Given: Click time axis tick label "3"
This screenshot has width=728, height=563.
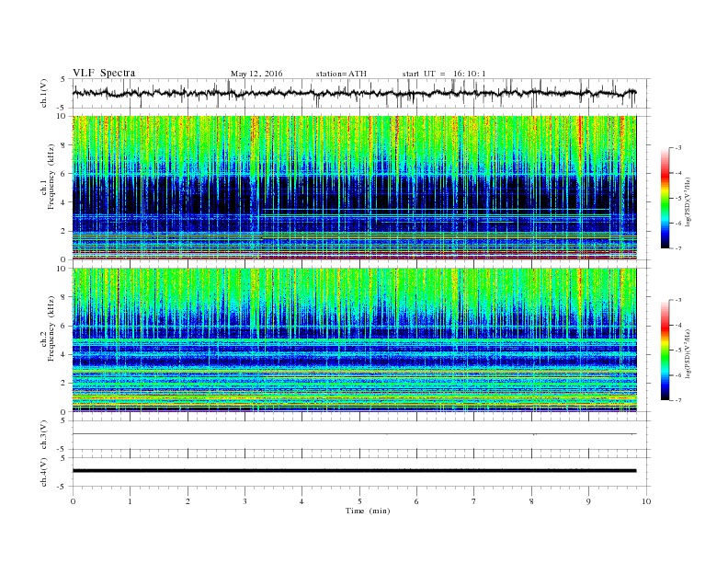Looking at the screenshot, I should click(245, 501).
